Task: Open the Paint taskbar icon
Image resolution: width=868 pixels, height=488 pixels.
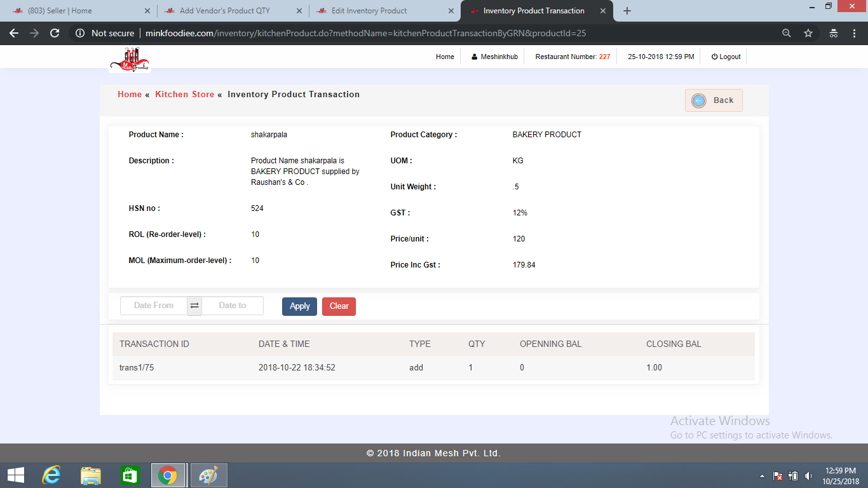Action: [208, 475]
